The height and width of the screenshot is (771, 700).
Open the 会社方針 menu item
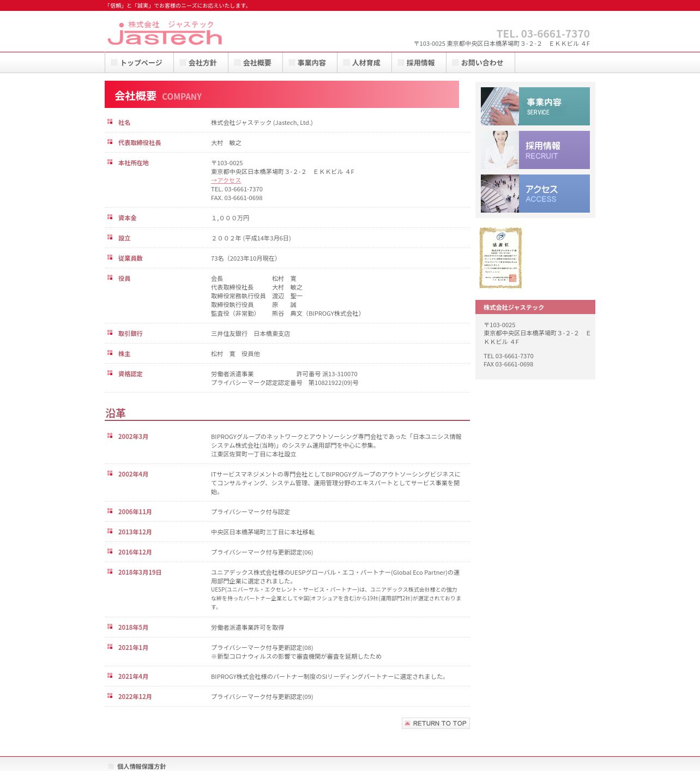point(201,63)
